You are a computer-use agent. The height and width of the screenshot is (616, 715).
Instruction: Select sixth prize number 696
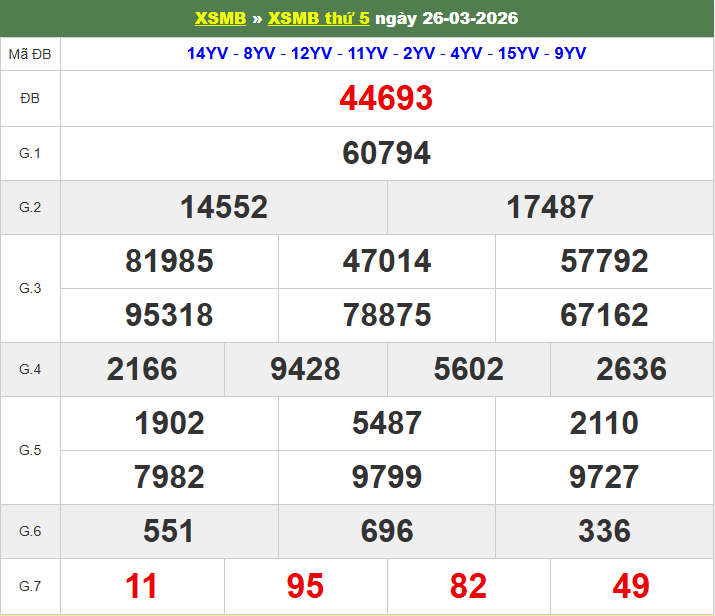(x=386, y=531)
